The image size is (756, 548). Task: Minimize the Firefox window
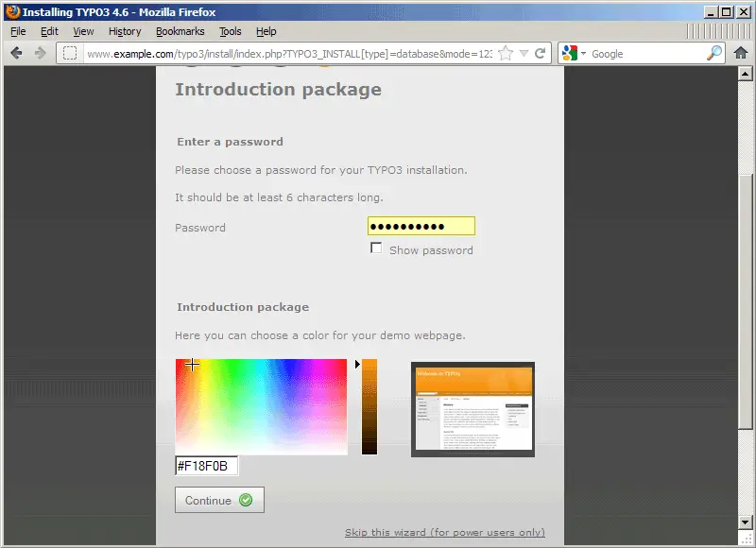(x=710, y=12)
